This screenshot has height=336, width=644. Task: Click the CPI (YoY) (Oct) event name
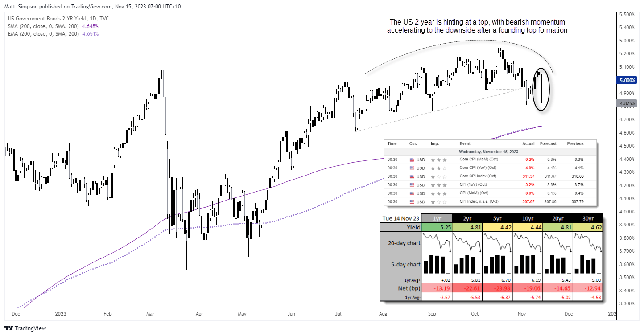[x=473, y=184]
